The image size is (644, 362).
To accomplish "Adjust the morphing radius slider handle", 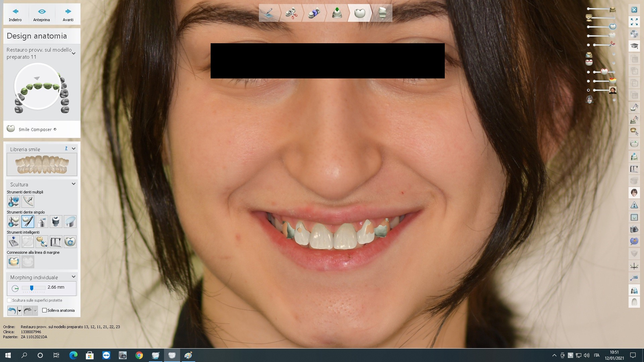I will (32, 288).
